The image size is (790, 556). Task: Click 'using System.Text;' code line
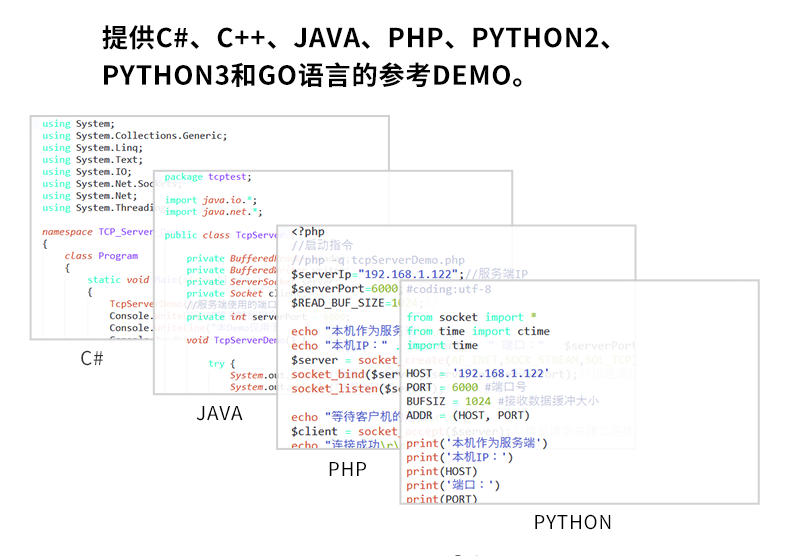pyautogui.click(x=92, y=160)
